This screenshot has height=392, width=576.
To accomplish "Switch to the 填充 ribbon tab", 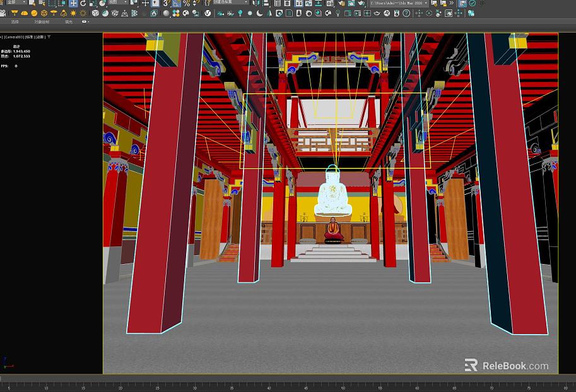I will click(69, 22).
